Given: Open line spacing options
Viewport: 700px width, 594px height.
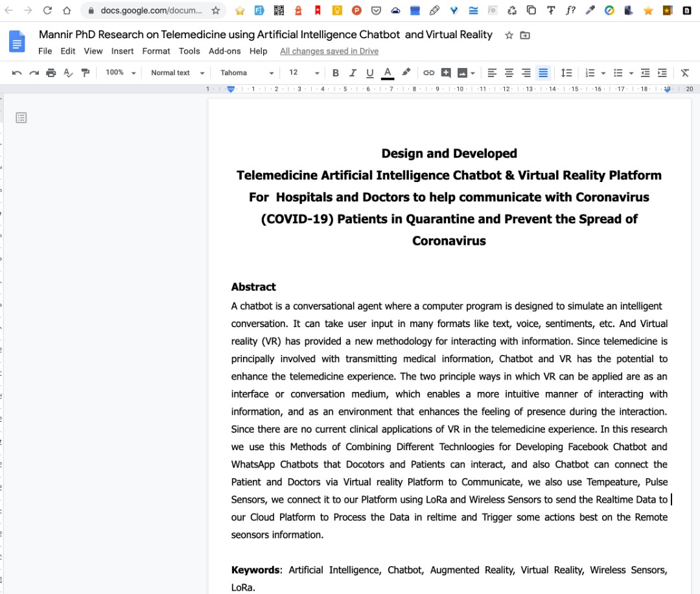Looking at the screenshot, I should (x=566, y=73).
